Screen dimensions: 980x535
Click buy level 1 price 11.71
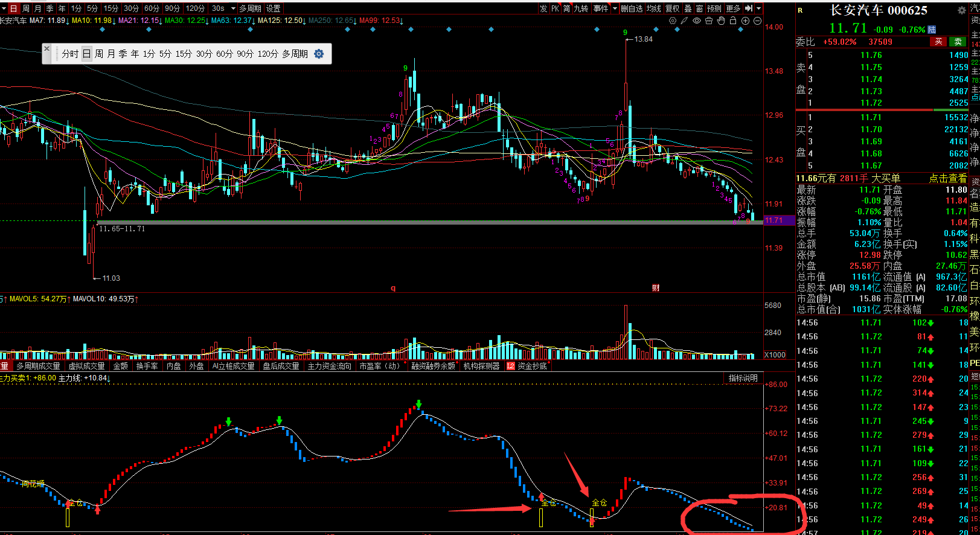(871, 117)
